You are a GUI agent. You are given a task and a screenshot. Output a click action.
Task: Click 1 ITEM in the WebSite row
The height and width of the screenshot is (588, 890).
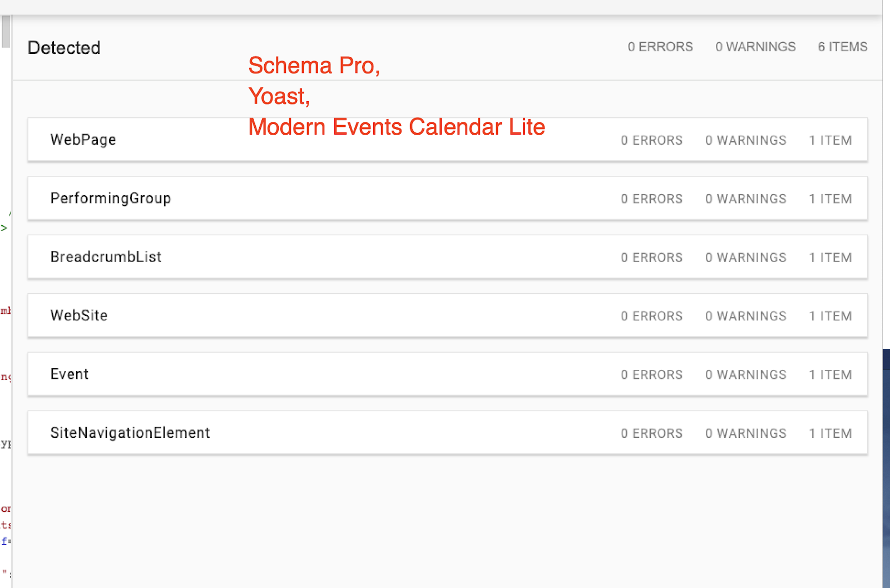(830, 316)
